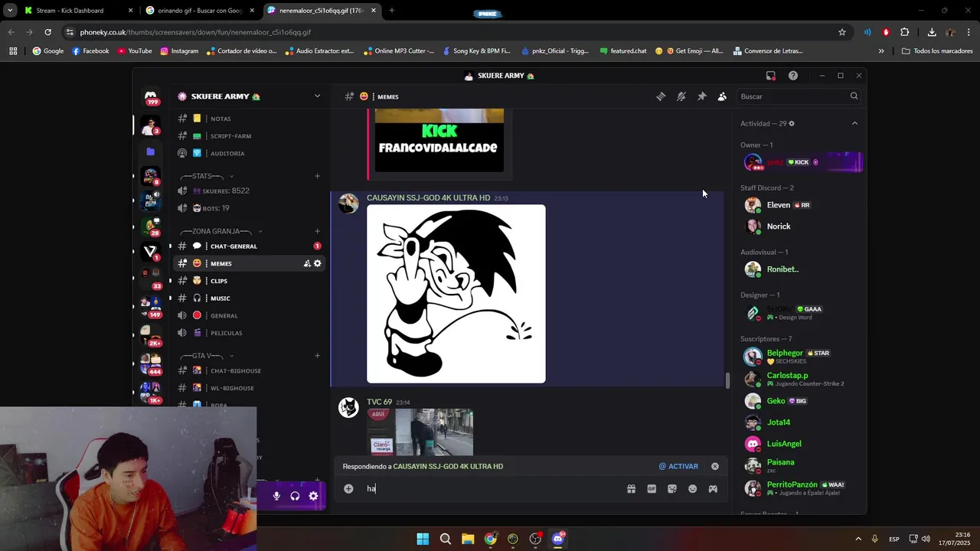
Task: Open the apps game controller icon
Action: click(x=713, y=488)
